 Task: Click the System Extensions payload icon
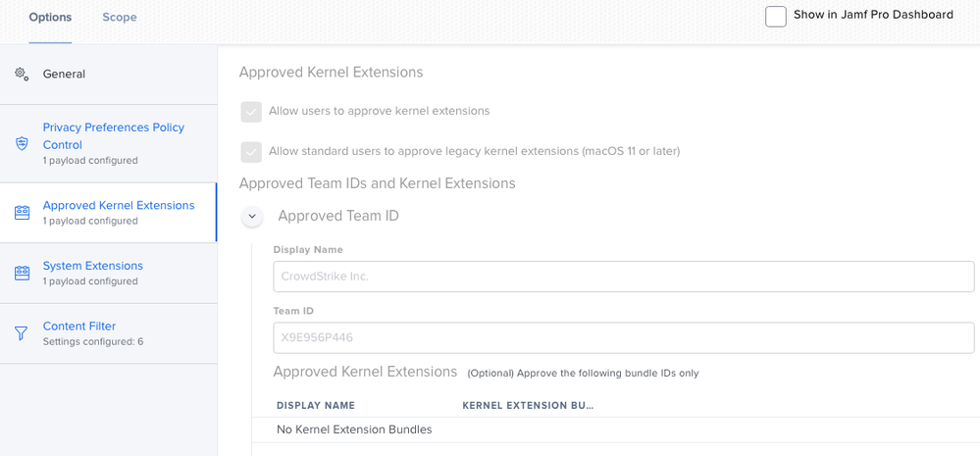pyautogui.click(x=22, y=274)
